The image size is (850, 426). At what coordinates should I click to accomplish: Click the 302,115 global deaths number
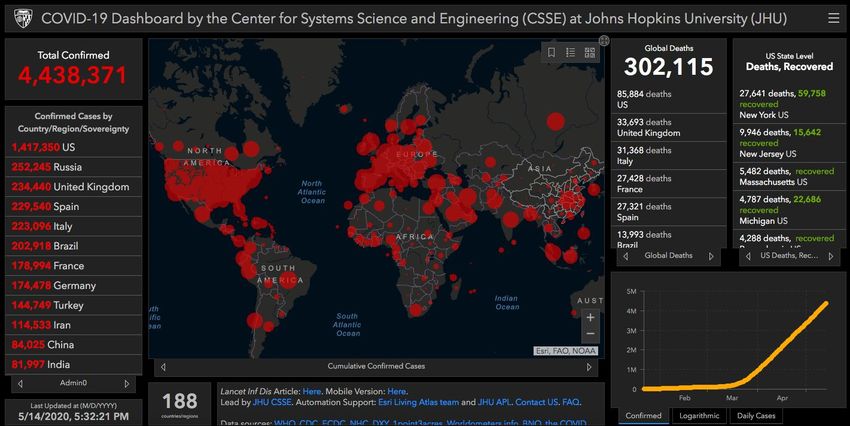pyautogui.click(x=669, y=67)
